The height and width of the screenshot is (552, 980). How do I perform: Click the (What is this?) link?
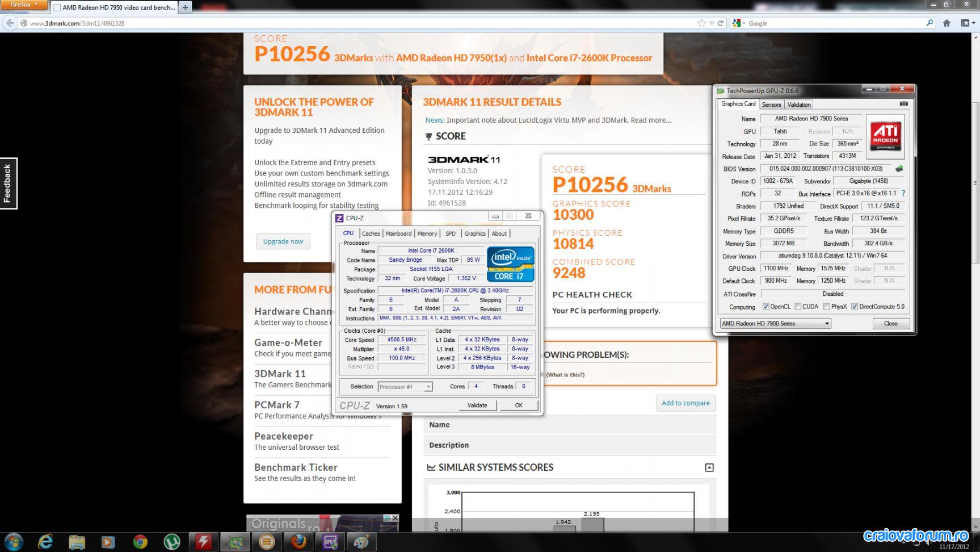pyautogui.click(x=565, y=374)
